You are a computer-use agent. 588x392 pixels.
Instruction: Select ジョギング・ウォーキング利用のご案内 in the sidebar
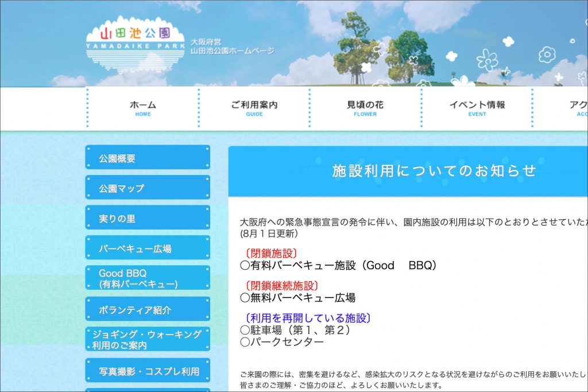click(148, 340)
